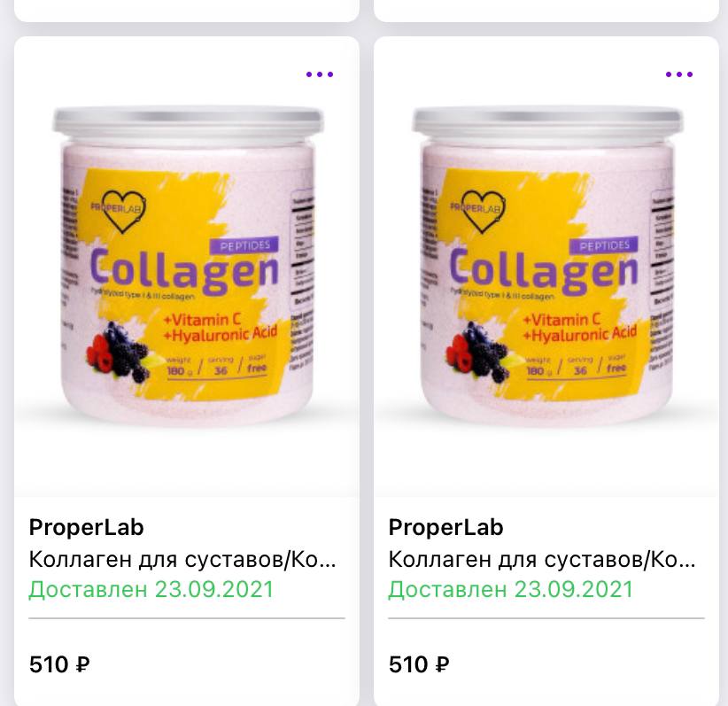Tap ProperLab brand name on left card
728x706 pixels.
(87, 528)
